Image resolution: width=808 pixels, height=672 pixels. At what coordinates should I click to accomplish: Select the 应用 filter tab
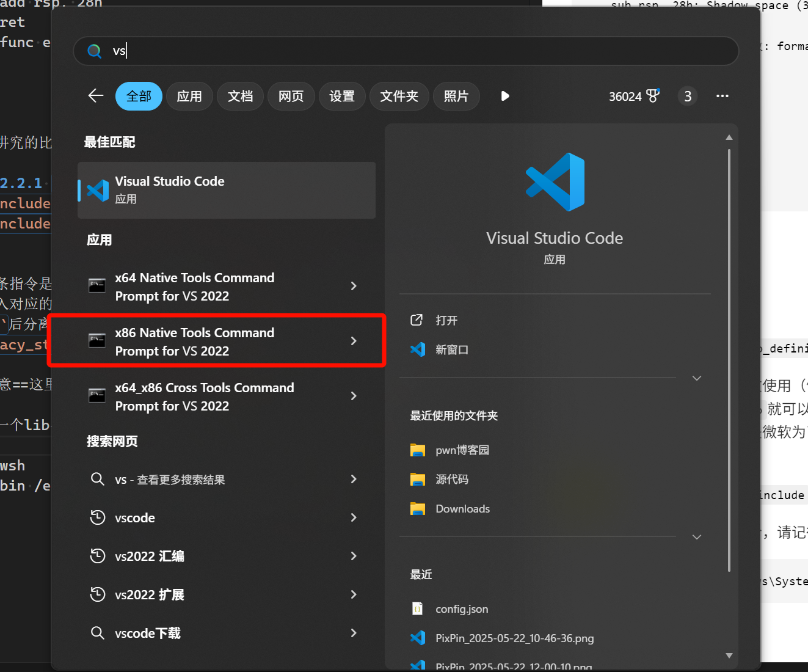(x=189, y=96)
